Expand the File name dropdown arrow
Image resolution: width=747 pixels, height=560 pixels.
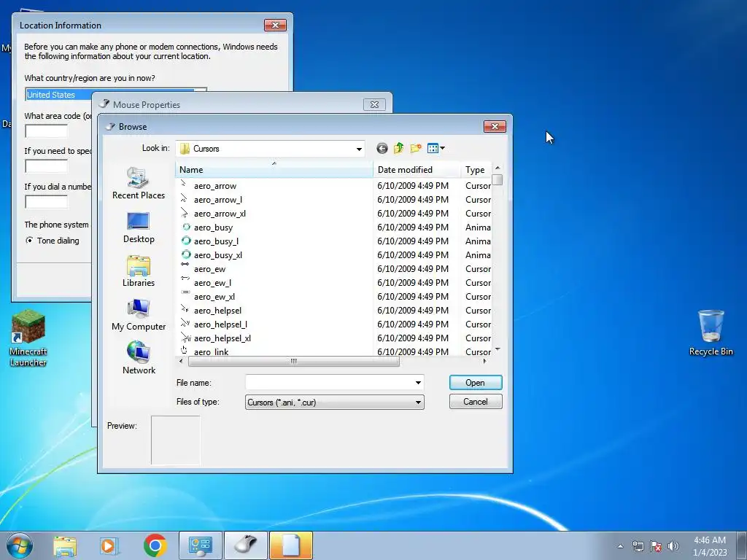418,382
